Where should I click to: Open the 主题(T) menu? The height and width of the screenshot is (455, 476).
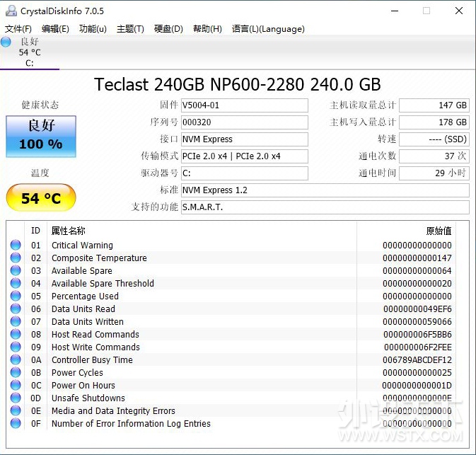coord(130,29)
